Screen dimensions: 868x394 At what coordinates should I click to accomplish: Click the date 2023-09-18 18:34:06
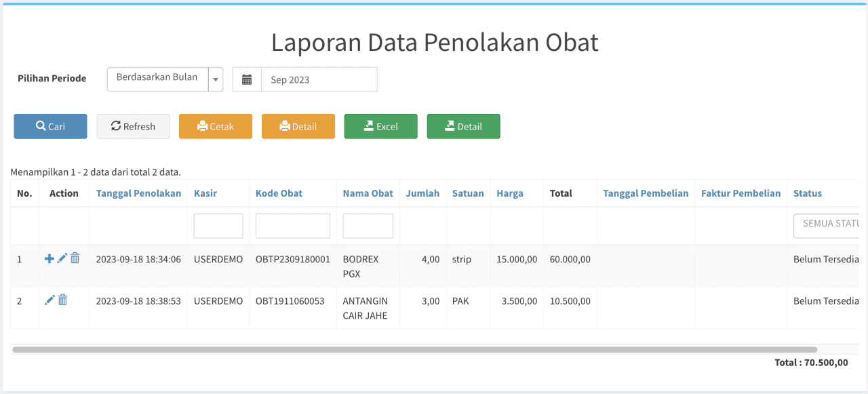(x=138, y=259)
